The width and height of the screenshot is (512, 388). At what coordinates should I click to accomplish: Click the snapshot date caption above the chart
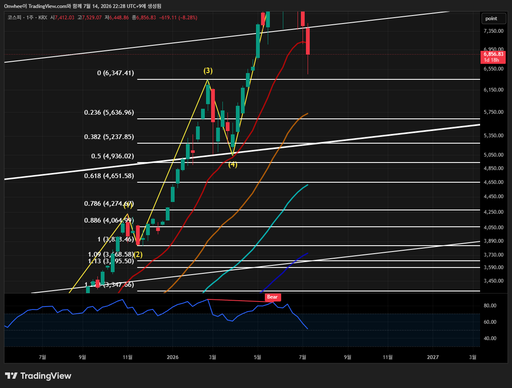83,6
